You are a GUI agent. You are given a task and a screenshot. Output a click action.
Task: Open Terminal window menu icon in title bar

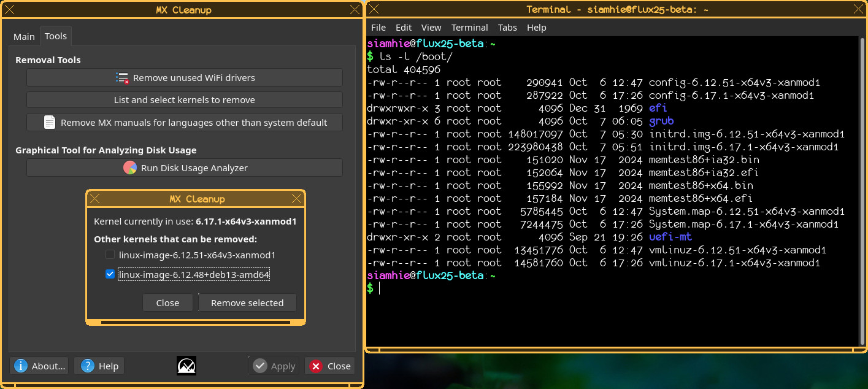click(x=374, y=10)
